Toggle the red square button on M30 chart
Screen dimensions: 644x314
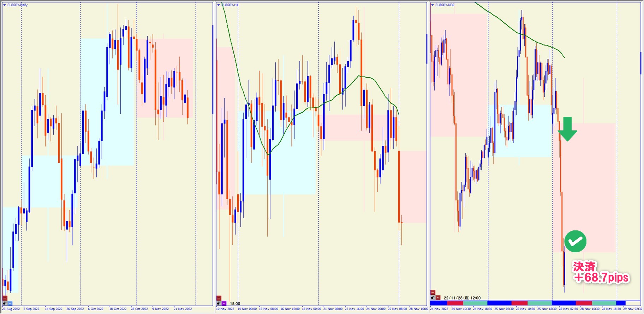tap(438, 298)
